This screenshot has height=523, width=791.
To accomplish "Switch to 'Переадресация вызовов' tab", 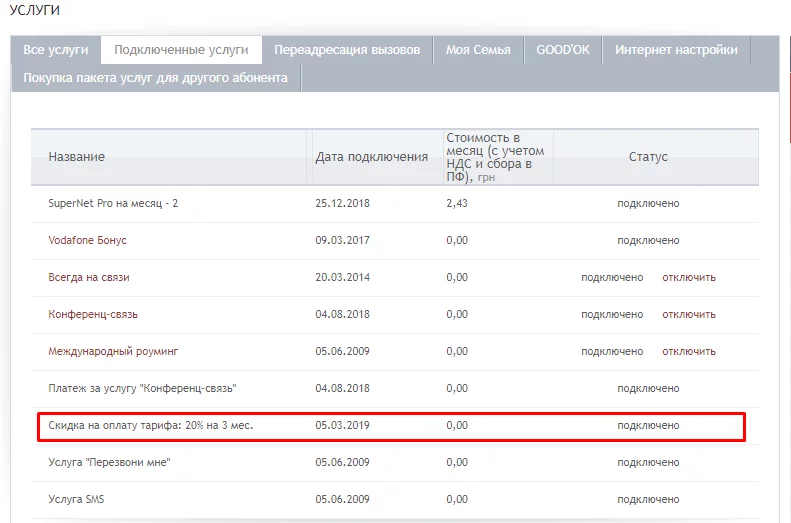I will (x=347, y=50).
